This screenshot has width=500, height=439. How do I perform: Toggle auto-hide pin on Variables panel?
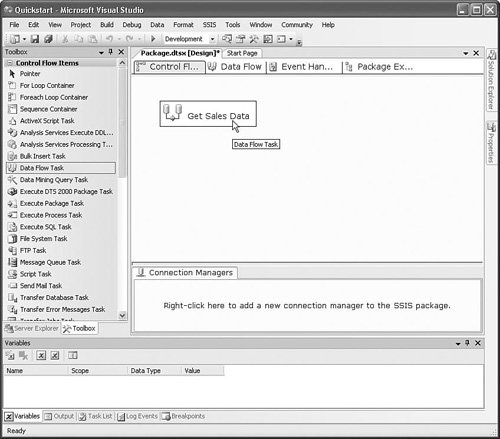(x=468, y=343)
